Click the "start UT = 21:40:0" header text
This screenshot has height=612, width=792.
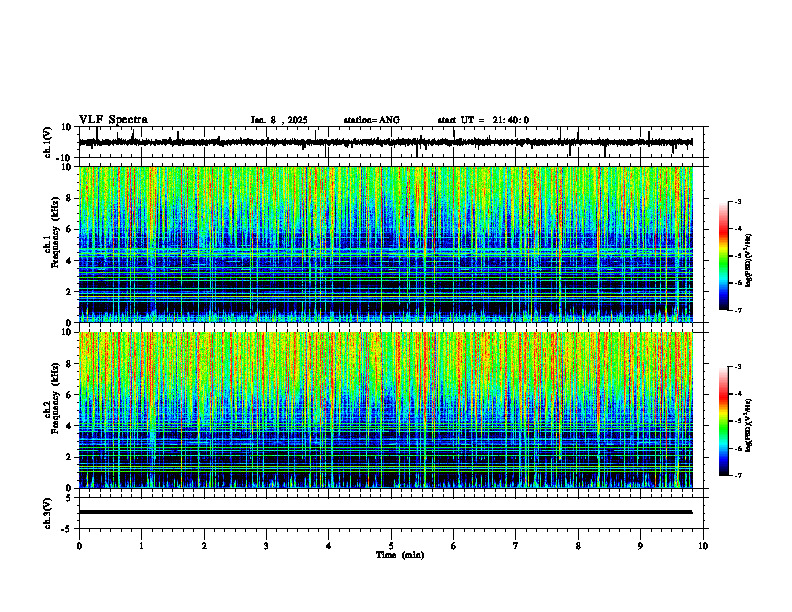click(x=483, y=120)
